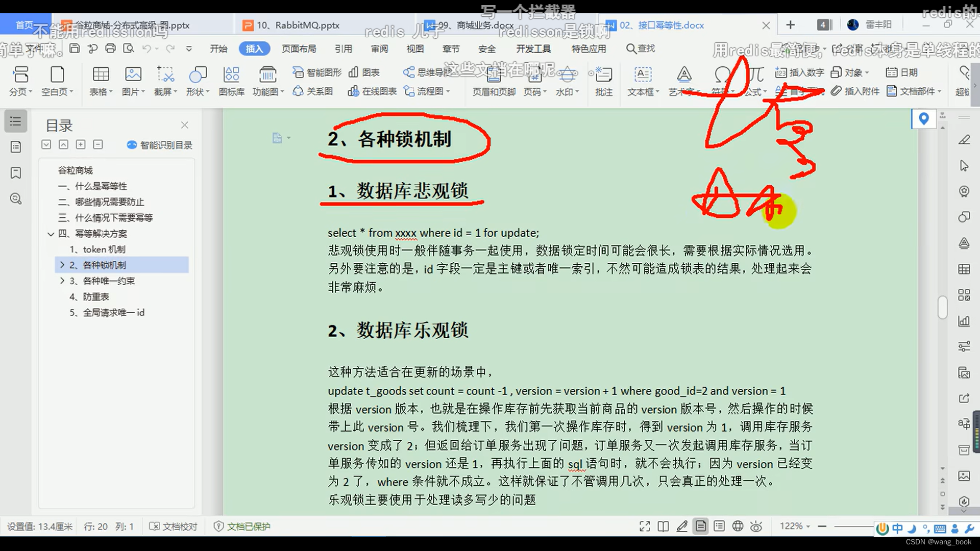
Task: Expand the tree item 2、各种锁机制
Action: (62, 265)
